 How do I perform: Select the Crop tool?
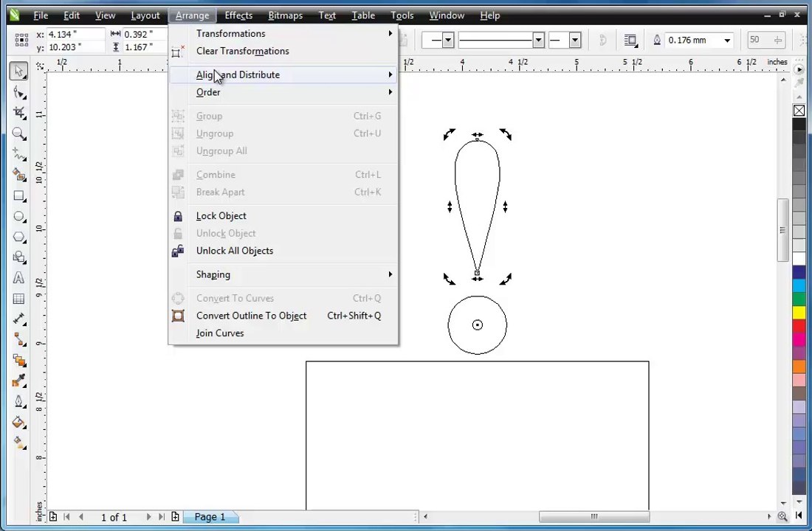[19, 113]
